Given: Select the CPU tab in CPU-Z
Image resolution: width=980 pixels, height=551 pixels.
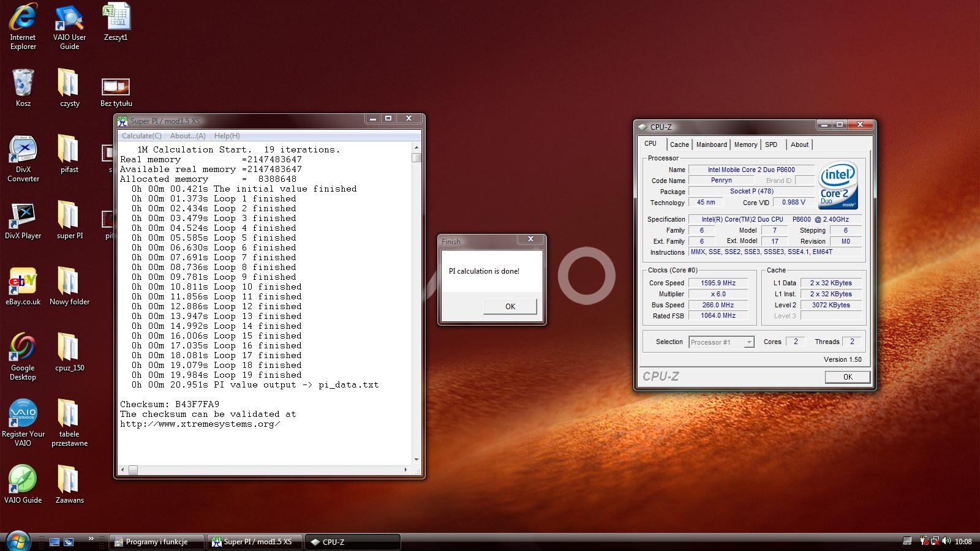Looking at the screenshot, I should pos(650,144).
